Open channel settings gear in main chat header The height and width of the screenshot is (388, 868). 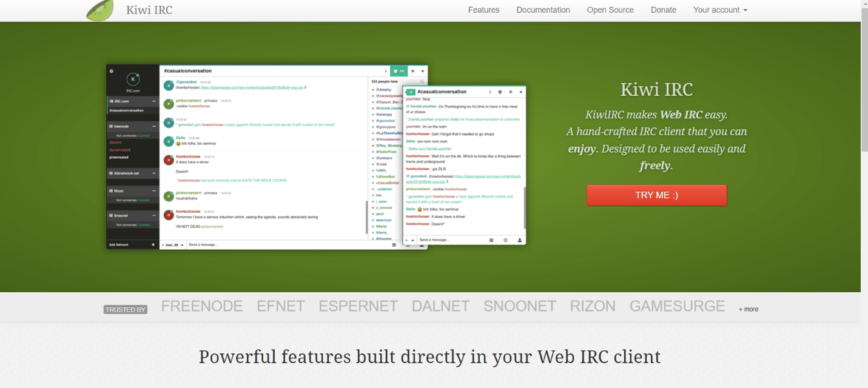[412, 71]
